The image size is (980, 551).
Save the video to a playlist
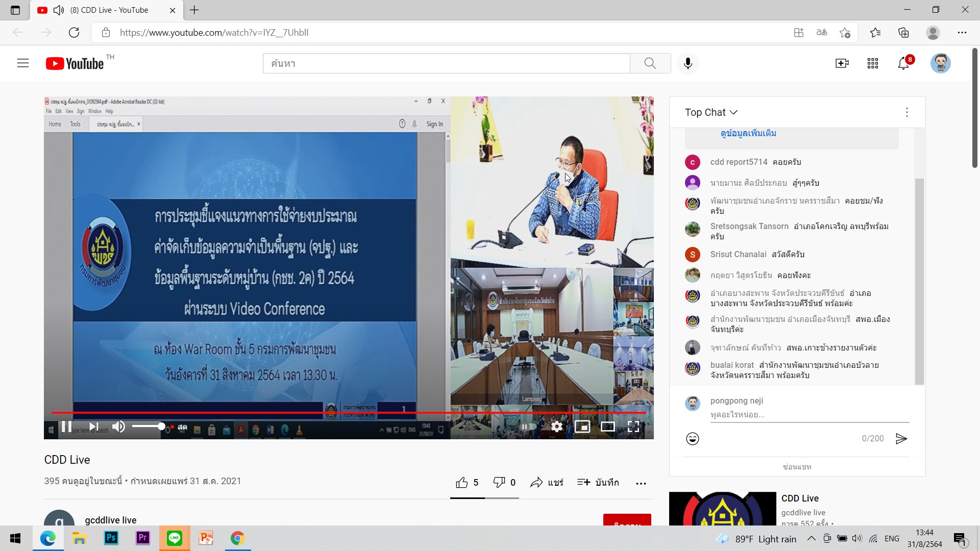click(x=598, y=483)
